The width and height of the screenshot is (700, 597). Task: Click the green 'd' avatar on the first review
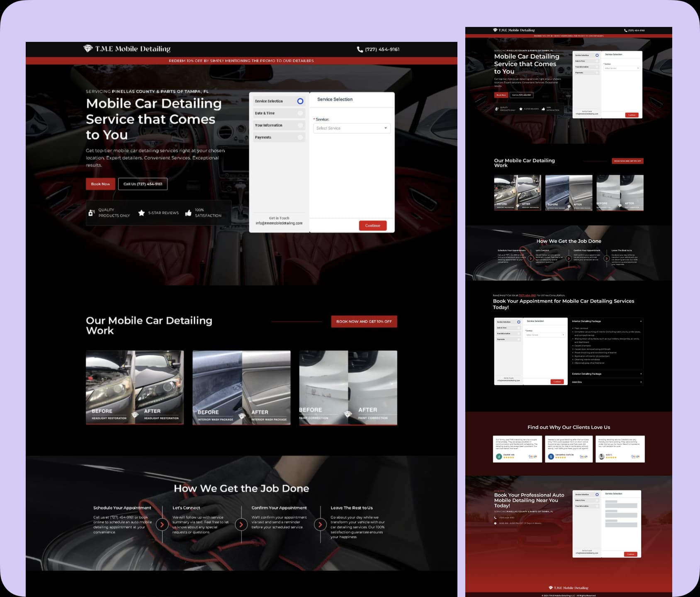click(498, 456)
